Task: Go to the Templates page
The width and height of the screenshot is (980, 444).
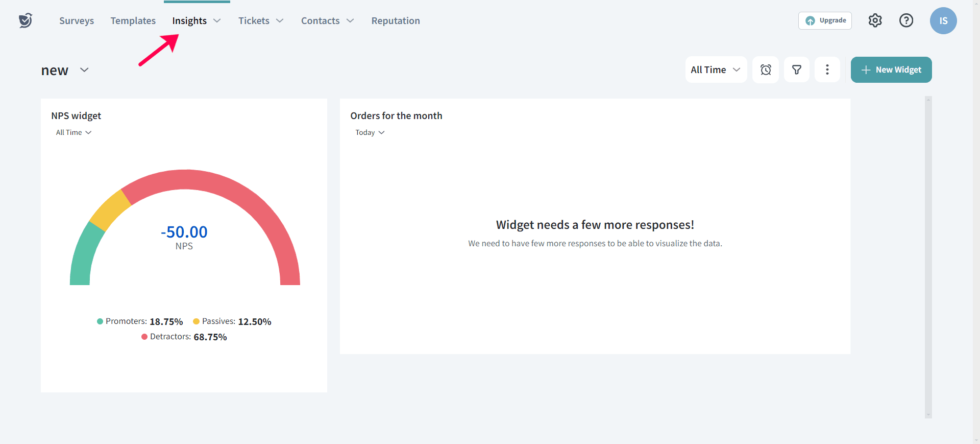Action: [x=133, y=21]
